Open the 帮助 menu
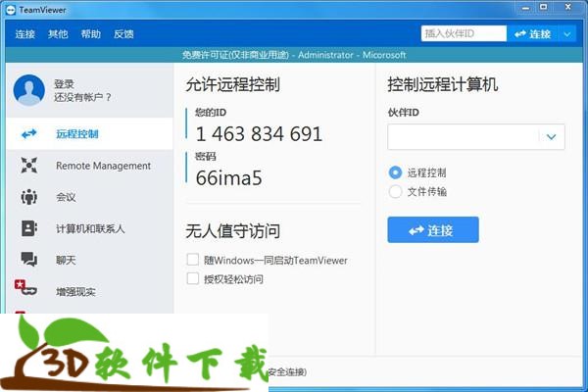The height and width of the screenshot is (392, 588). pos(91,34)
